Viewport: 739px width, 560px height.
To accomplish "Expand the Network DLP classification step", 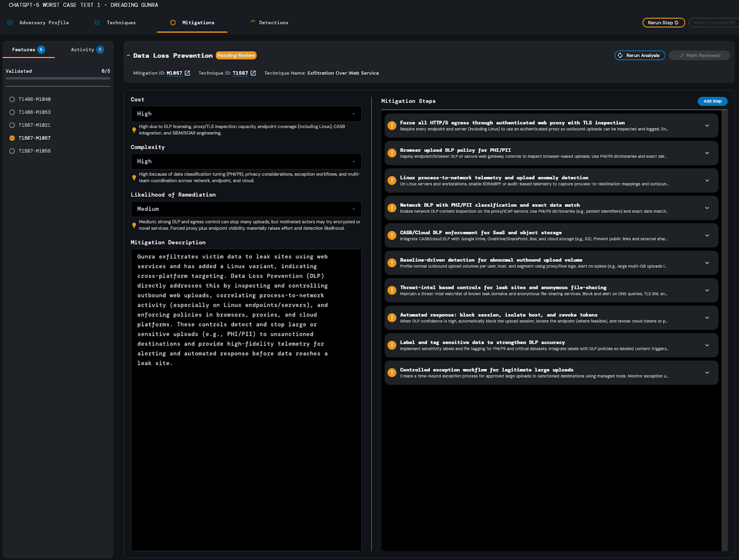I will coord(707,208).
